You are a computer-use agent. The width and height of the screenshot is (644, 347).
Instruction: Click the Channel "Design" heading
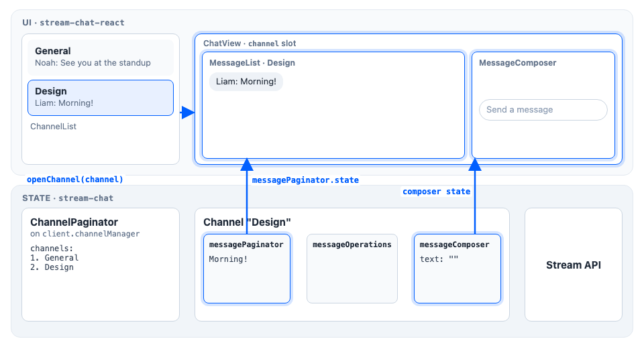click(x=247, y=222)
